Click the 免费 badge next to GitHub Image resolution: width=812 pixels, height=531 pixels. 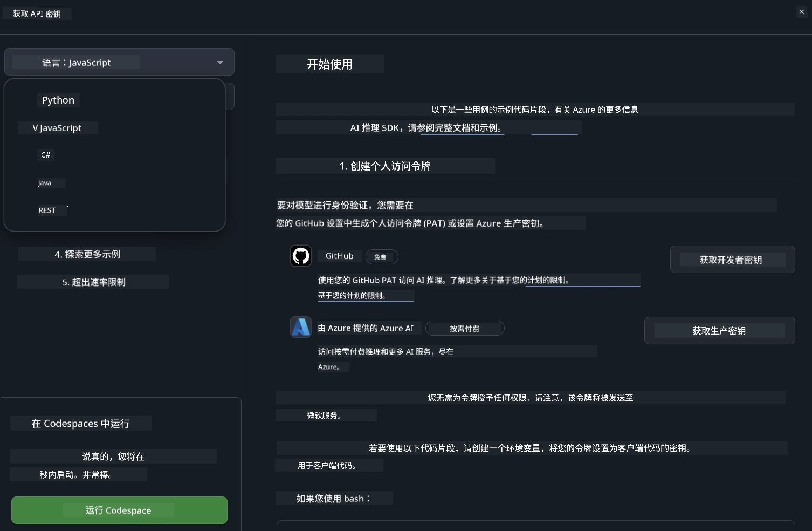[x=381, y=257]
